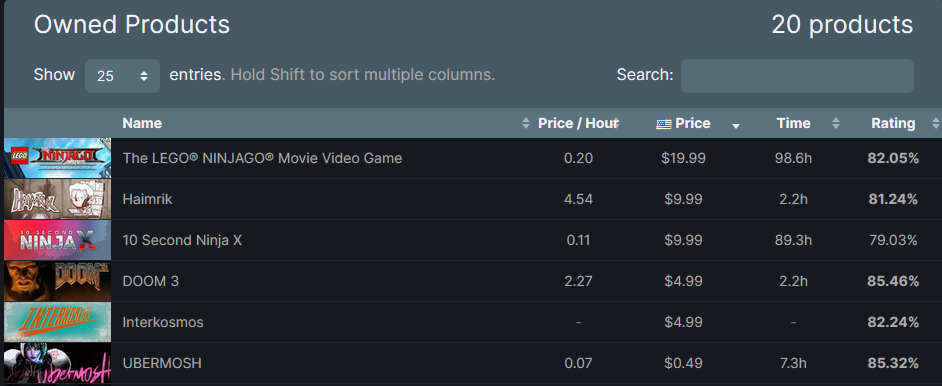This screenshot has width=942, height=386.
Task: Open the DOOM 3 game thumbnail
Action: pos(58,281)
